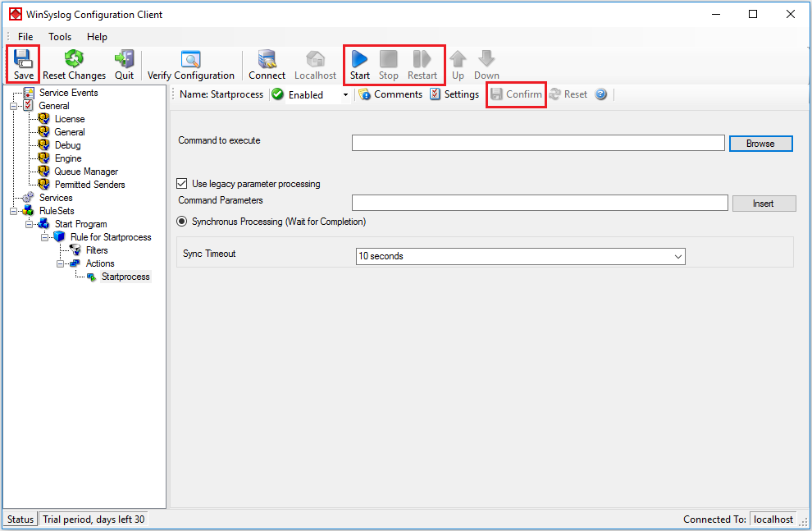Viewport: 812px width, 531px height.
Task: Select License under General
Action: click(x=70, y=119)
